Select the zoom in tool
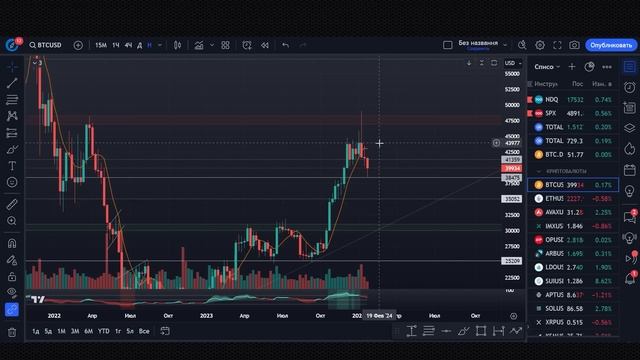This screenshot has width=640, height=360. (x=12, y=221)
